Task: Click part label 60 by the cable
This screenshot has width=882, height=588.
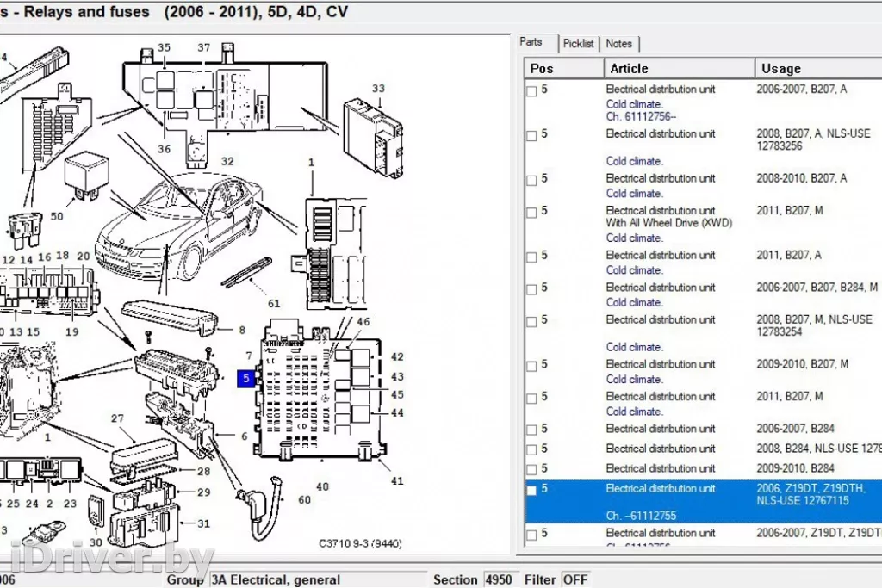Action: click(x=304, y=499)
